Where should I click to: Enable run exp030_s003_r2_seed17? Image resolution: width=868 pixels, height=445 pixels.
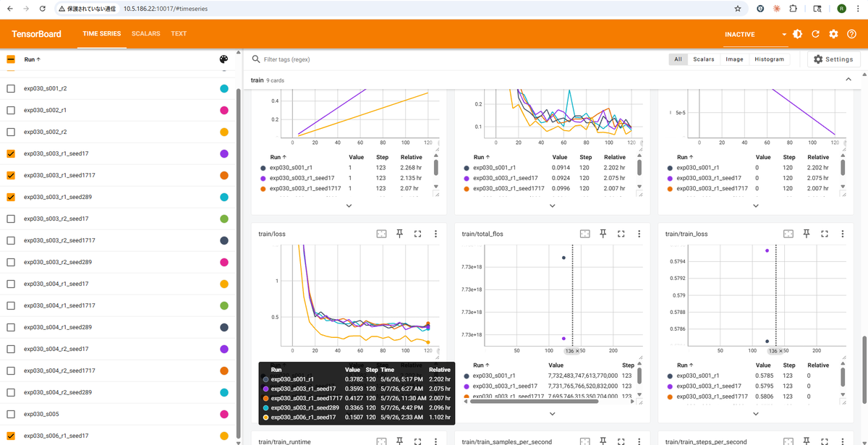coord(11,219)
